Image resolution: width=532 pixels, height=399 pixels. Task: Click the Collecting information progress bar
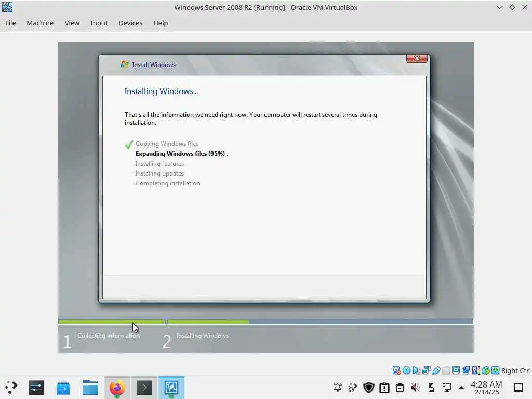(112, 321)
